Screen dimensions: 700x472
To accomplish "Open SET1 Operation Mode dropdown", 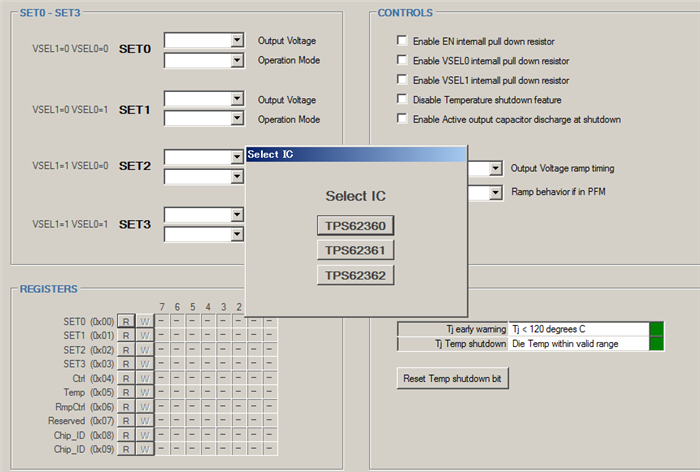I will pos(237,118).
